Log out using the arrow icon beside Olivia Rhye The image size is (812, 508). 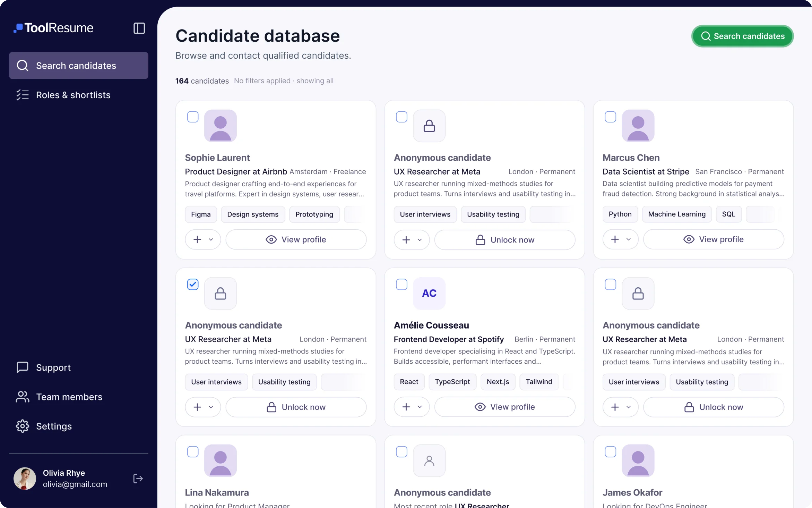138,479
